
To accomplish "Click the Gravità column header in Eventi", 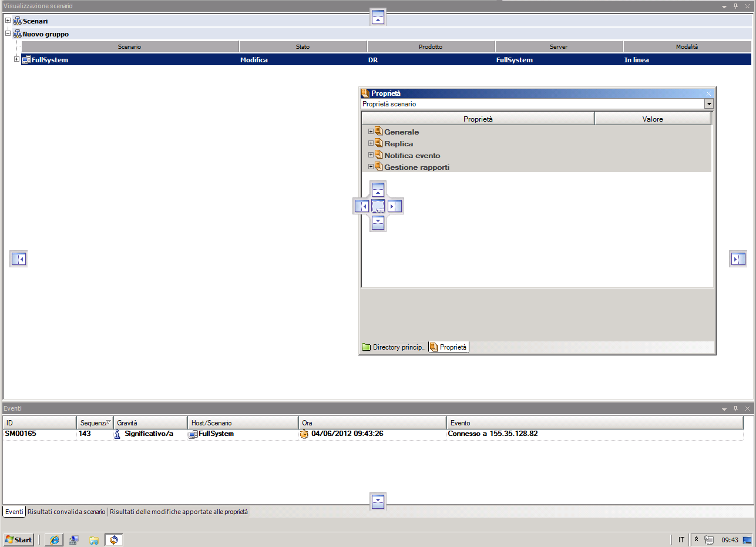I will point(150,423).
